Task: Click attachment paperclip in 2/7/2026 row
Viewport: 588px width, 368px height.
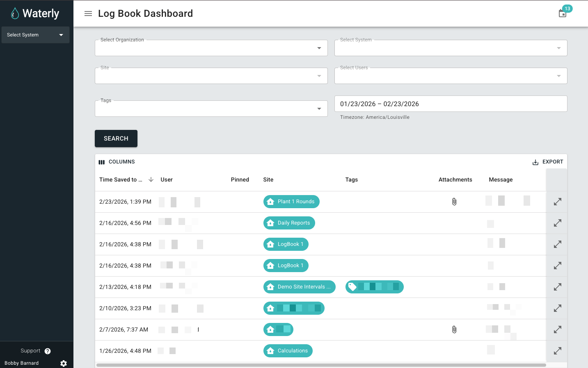Action: click(454, 329)
